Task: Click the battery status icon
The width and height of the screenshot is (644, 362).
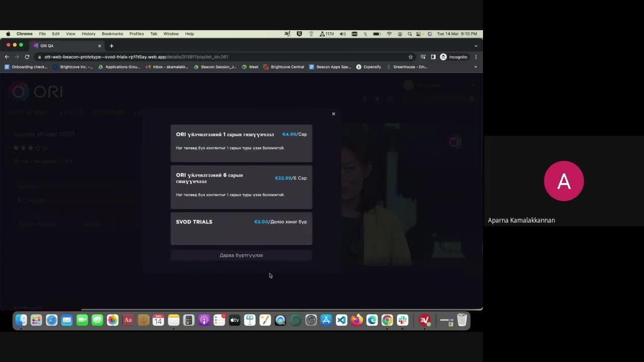Action: tap(376, 34)
